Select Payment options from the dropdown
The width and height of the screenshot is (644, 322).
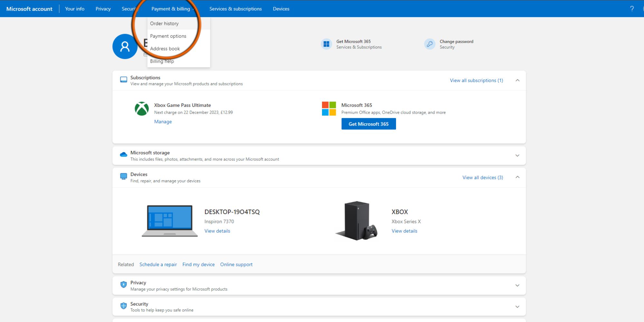click(179, 36)
